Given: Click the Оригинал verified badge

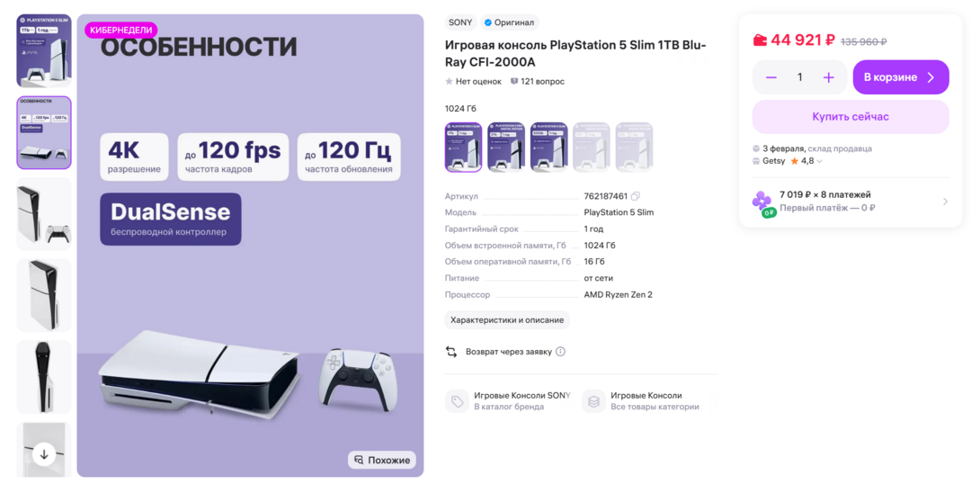Looking at the screenshot, I should point(509,22).
